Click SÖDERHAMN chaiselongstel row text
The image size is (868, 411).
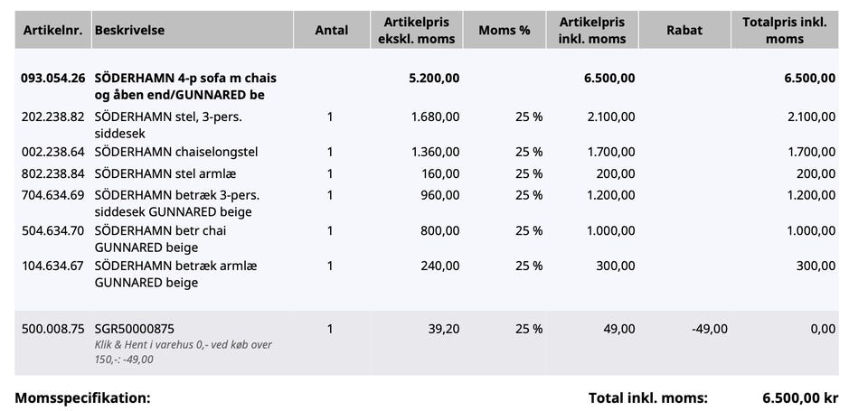(x=176, y=152)
